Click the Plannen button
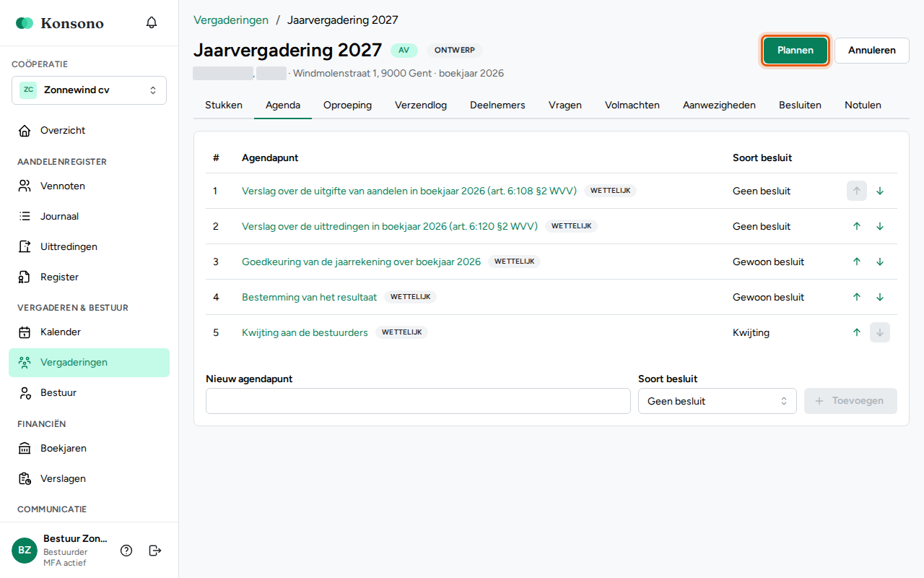The image size is (924, 578). [x=796, y=51]
